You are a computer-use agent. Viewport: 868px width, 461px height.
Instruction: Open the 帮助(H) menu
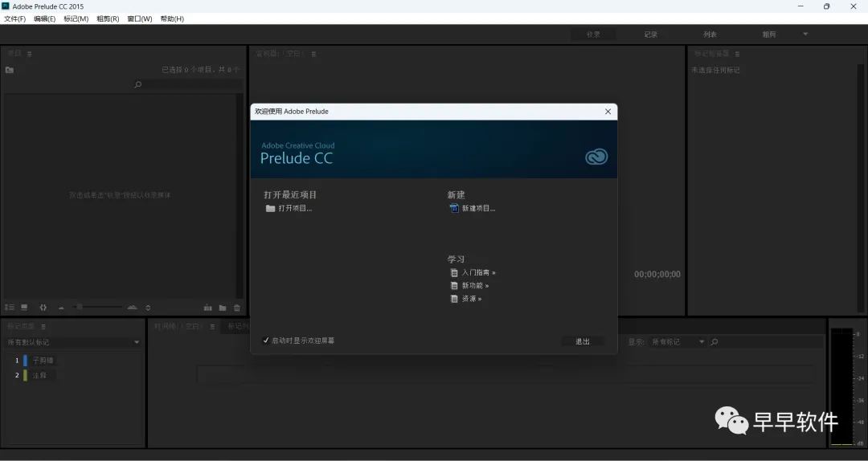[x=172, y=18]
